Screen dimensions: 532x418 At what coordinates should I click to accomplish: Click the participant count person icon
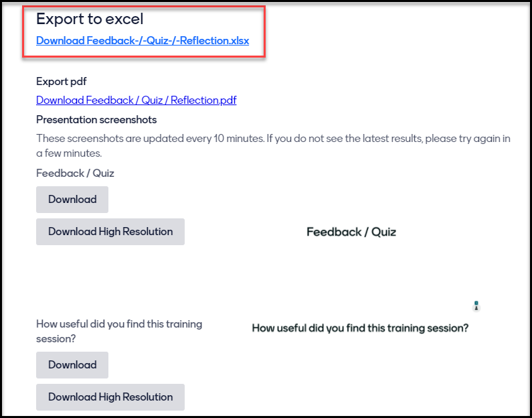pyautogui.click(x=476, y=308)
